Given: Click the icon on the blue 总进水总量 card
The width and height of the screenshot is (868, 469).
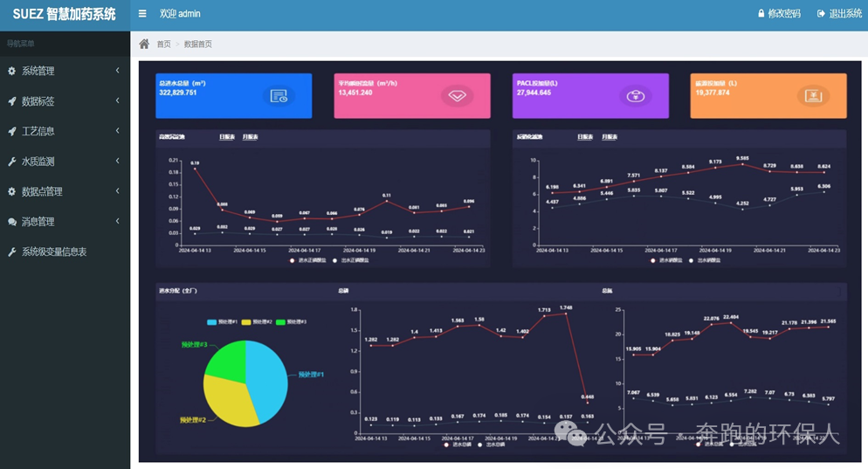Looking at the screenshot, I should [x=279, y=96].
